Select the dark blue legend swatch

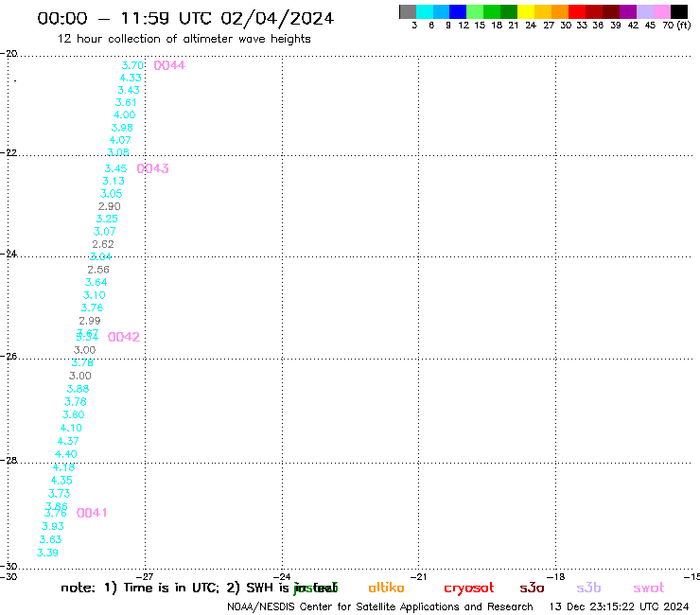coord(458,11)
